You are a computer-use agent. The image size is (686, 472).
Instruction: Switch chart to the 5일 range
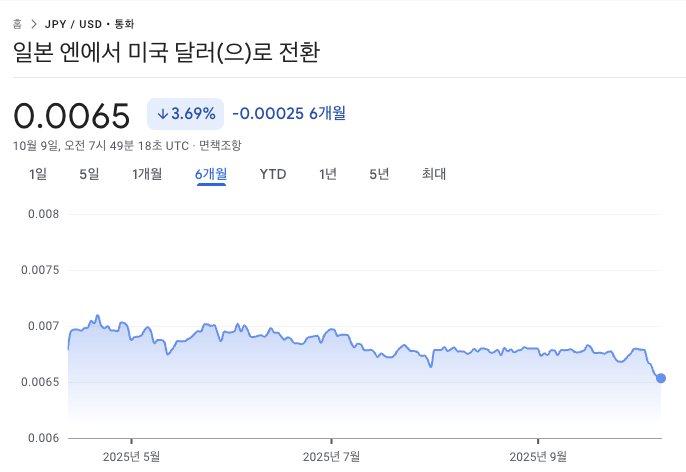click(89, 174)
